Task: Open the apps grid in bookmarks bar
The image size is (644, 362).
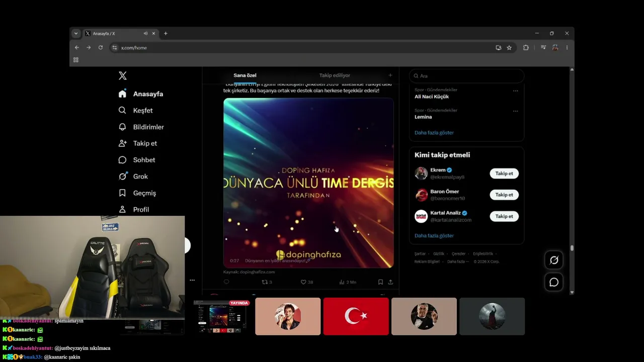Action: 76,60
